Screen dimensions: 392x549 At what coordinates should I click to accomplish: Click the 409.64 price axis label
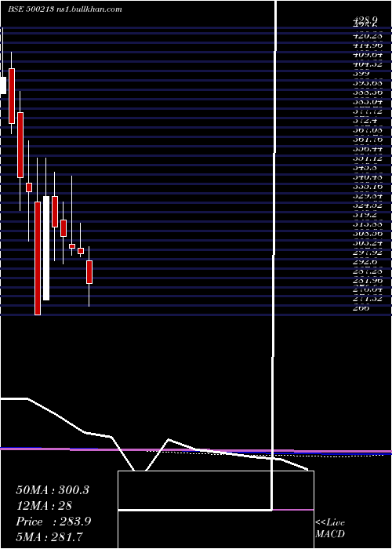[x=367, y=55]
